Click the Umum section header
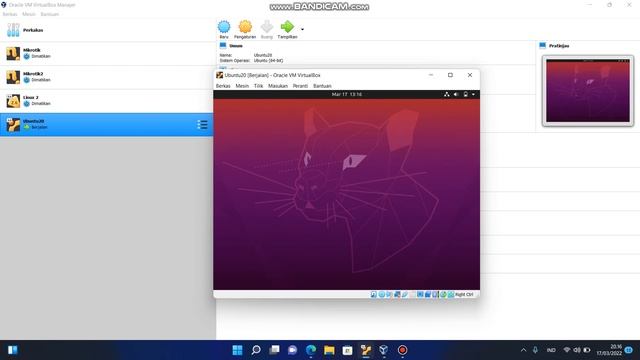This screenshot has height=360, width=640. (x=236, y=46)
